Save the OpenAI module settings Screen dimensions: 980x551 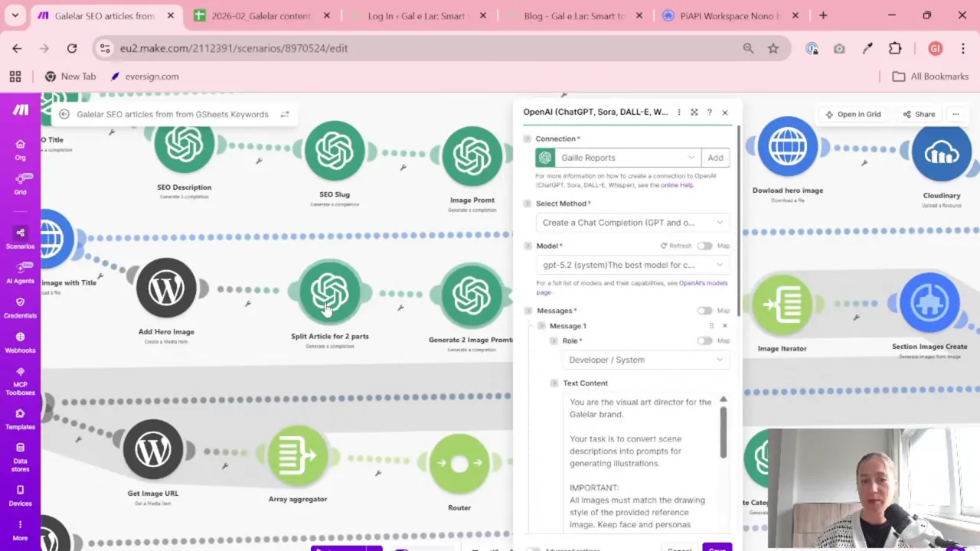(717, 548)
